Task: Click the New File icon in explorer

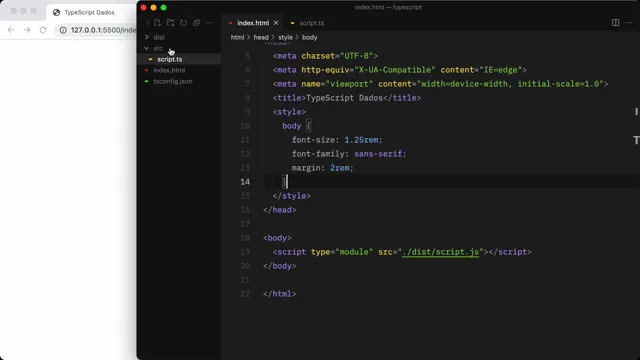Action: point(158,23)
